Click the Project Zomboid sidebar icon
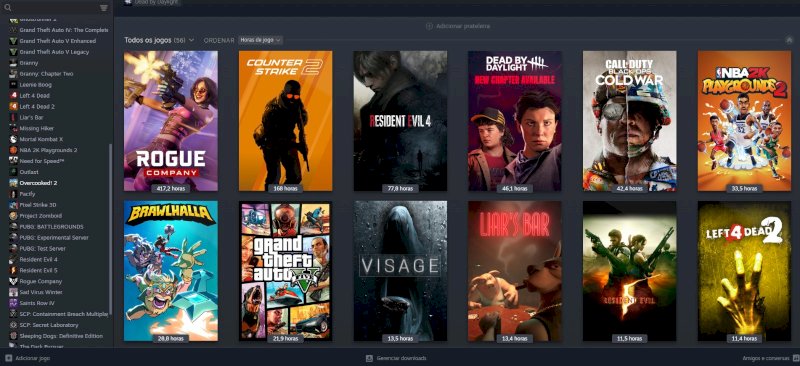The height and width of the screenshot is (366, 800). click(13, 216)
